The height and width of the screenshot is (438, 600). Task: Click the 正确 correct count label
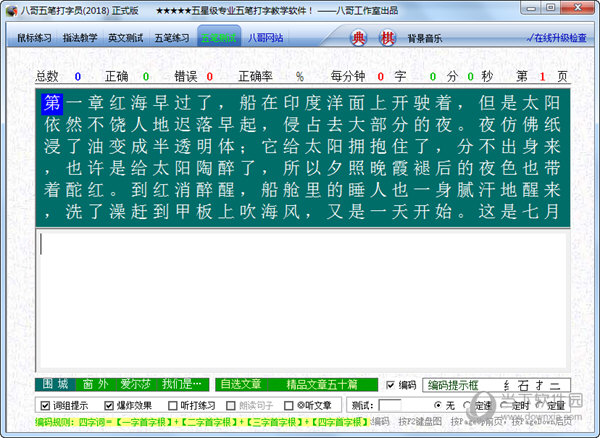pyautogui.click(x=117, y=77)
